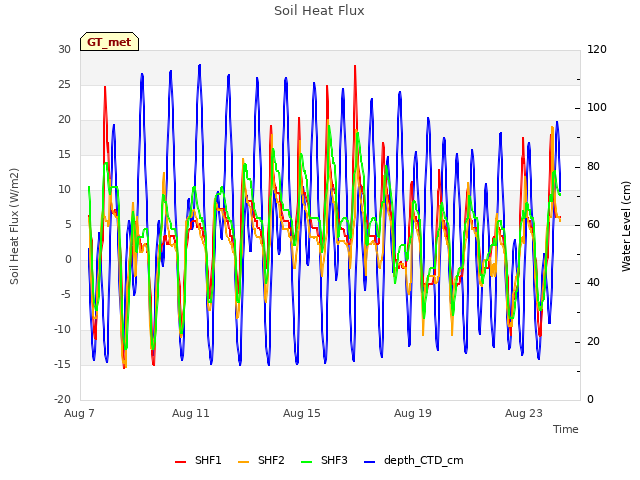
Task: Click the Aug 7 x-axis label
Action: click(79, 413)
